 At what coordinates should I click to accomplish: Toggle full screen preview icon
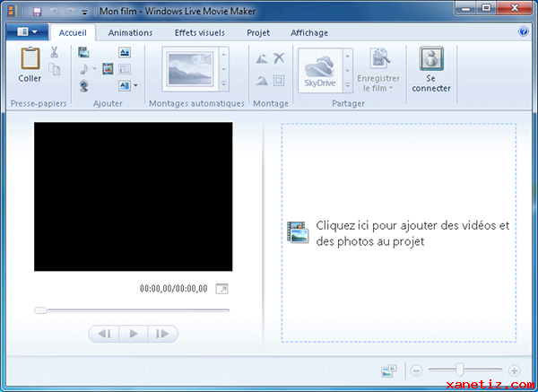[222, 289]
